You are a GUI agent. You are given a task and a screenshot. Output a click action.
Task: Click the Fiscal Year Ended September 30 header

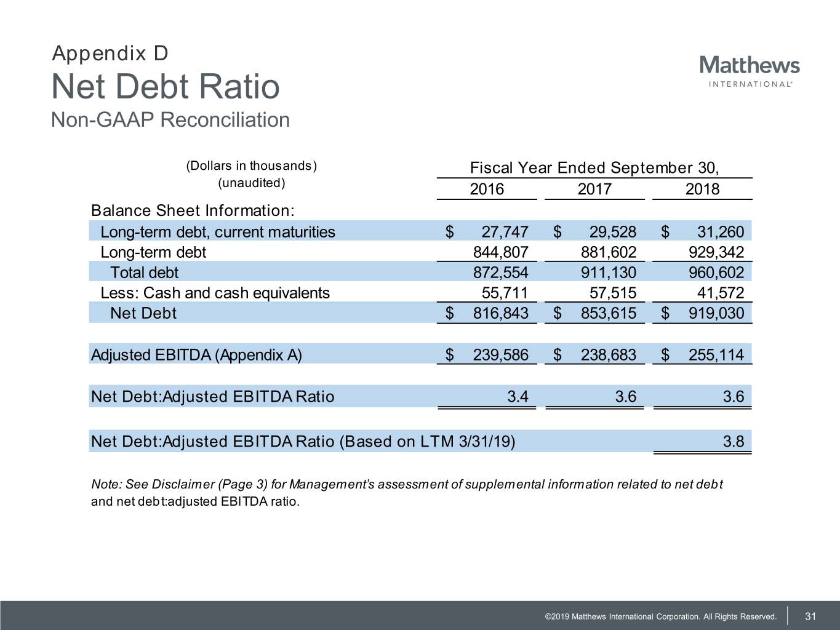(x=594, y=168)
